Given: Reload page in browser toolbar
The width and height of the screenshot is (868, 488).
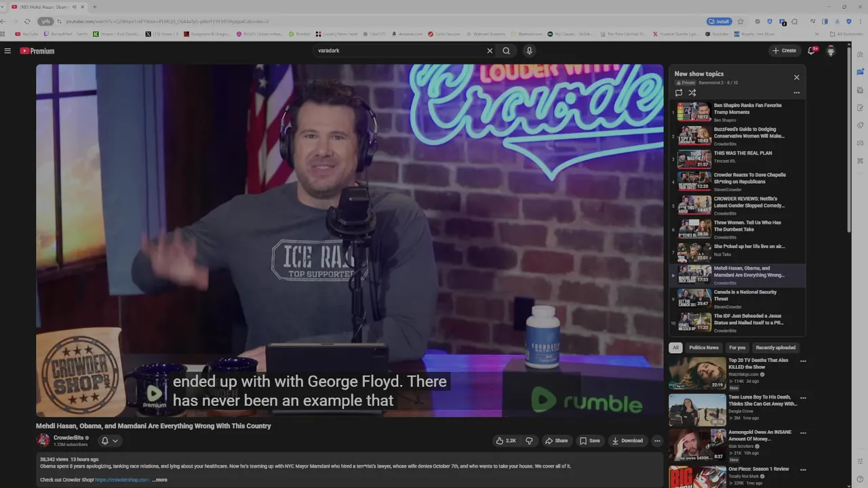Looking at the screenshot, I should pos(27,21).
